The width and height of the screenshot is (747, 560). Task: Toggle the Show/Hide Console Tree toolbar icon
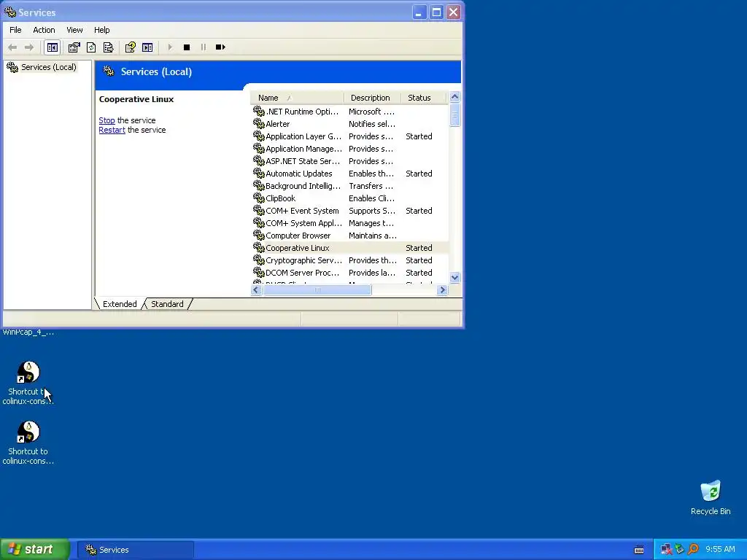pyautogui.click(x=52, y=47)
